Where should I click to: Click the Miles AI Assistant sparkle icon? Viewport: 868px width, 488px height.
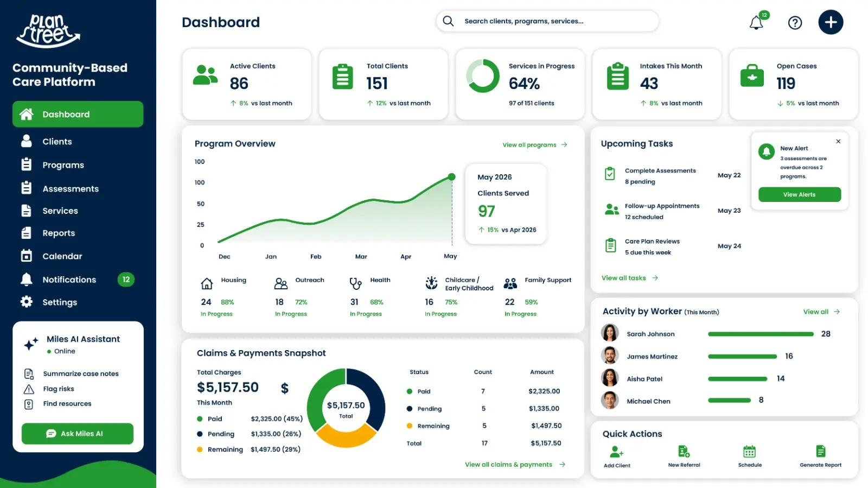(31, 344)
